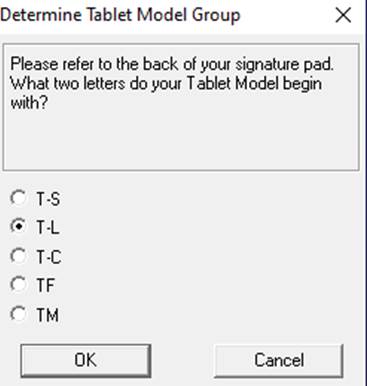Select the T-C radio button
Image resolution: width=367 pixels, height=386 pixels.
click(18, 256)
